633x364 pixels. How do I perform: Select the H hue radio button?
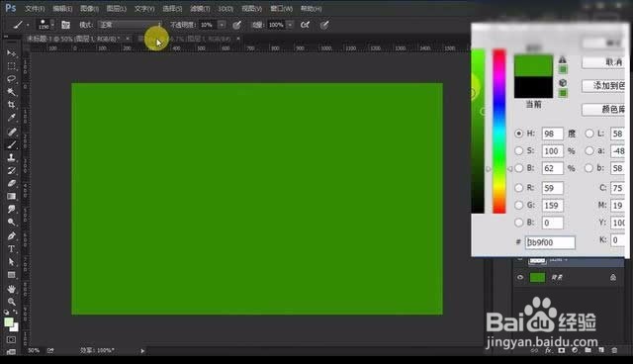tap(518, 134)
